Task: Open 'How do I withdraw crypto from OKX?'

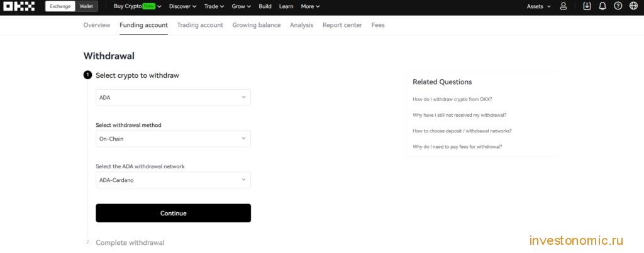Action: pyautogui.click(x=452, y=99)
